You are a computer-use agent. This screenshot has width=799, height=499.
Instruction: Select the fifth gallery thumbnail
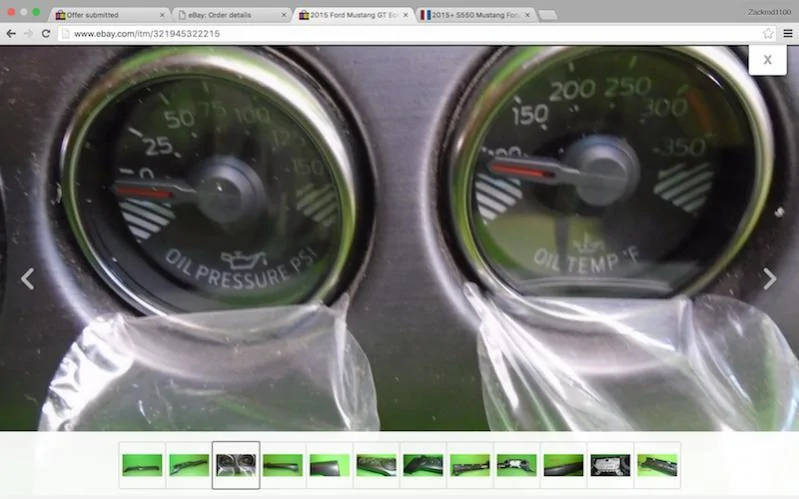330,465
